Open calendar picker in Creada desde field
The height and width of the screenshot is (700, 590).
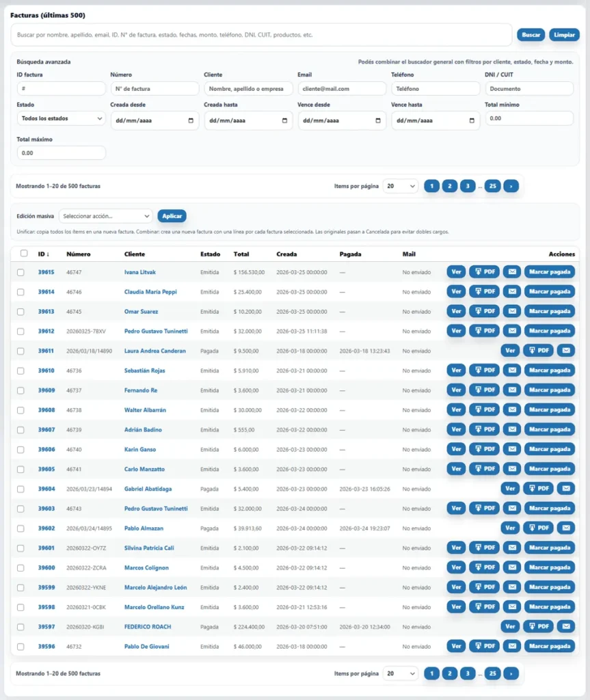(x=191, y=121)
